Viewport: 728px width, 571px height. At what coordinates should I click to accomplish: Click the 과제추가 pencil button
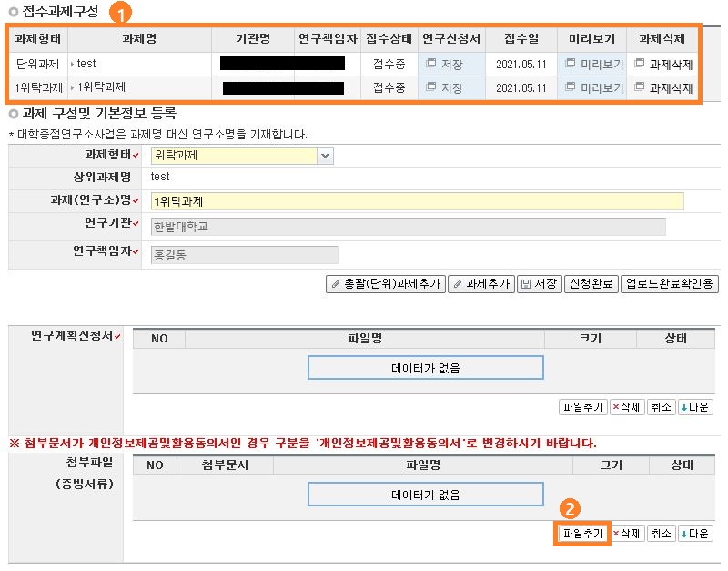(x=481, y=284)
